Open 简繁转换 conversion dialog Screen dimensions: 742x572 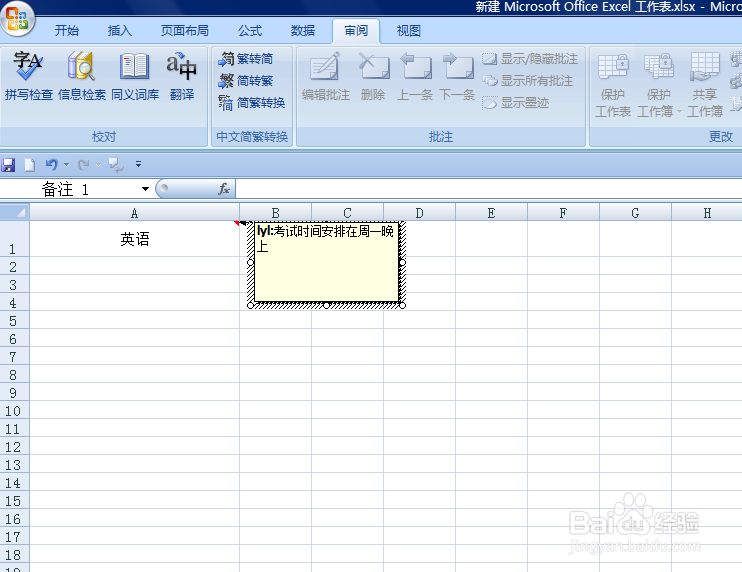(x=252, y=103)
